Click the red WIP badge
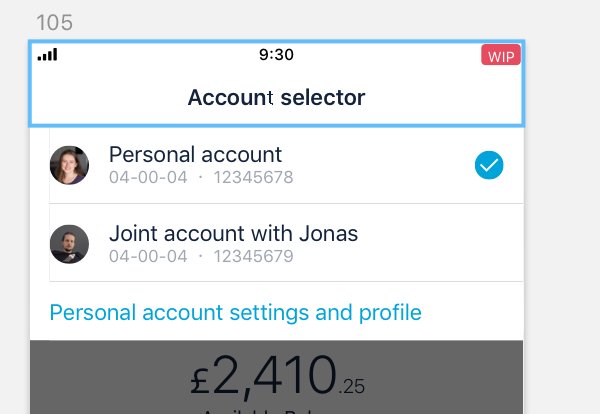 pos(501,55)
